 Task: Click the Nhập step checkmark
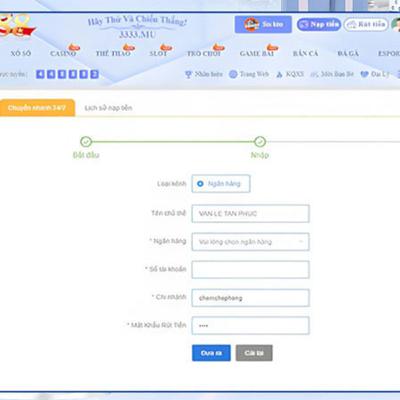pyautogui.click(x=260, y=142)
